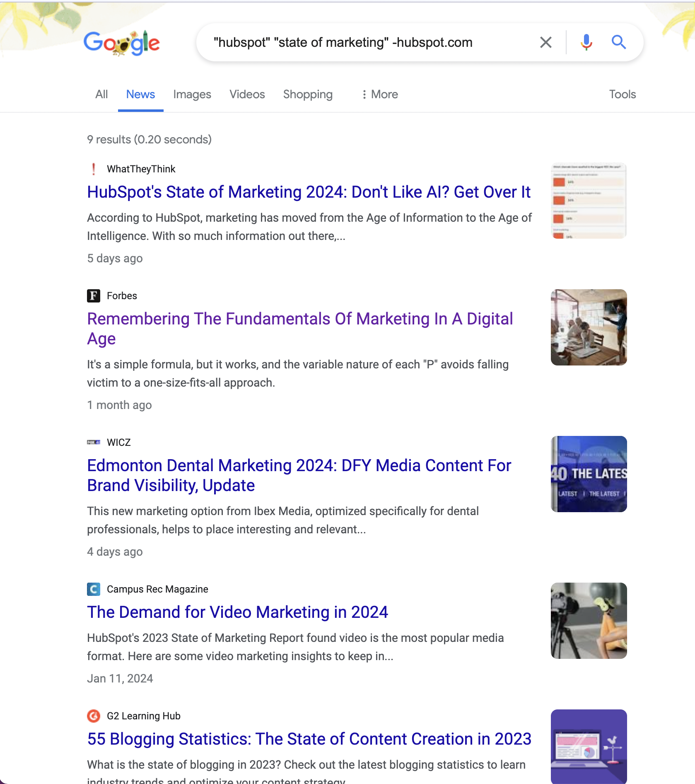Click the 'Jan 11, 2024' date

click(x=120, y=679)
